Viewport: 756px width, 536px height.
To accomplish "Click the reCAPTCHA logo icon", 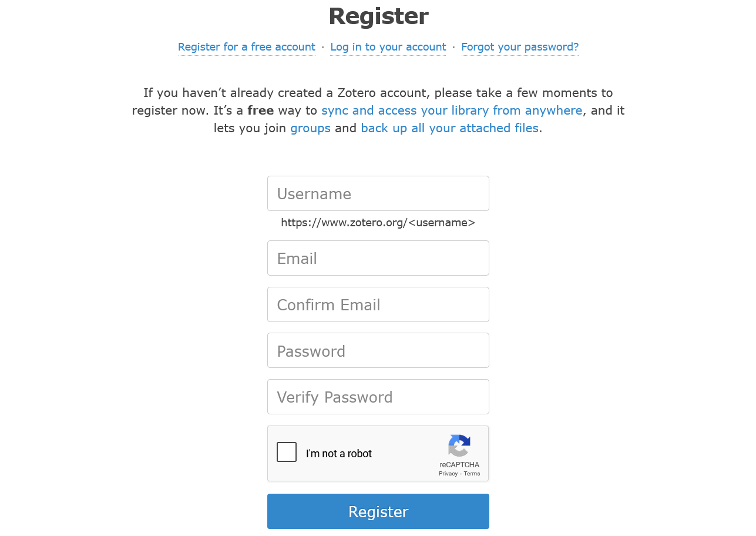I will pyautogui.click(x=459, y=445).
